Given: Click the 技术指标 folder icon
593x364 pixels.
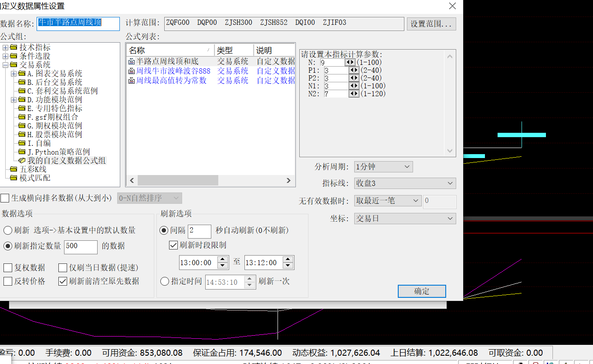Looking at the screenshot, I should pyautogui.click(x=14, y=47).
